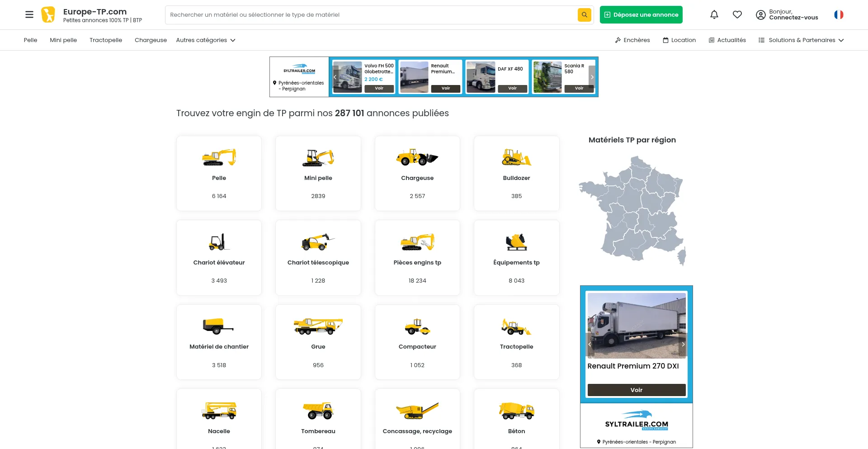Select the Grue crane category icon
This screenshot has height=449, width=868.
(318, 326)
